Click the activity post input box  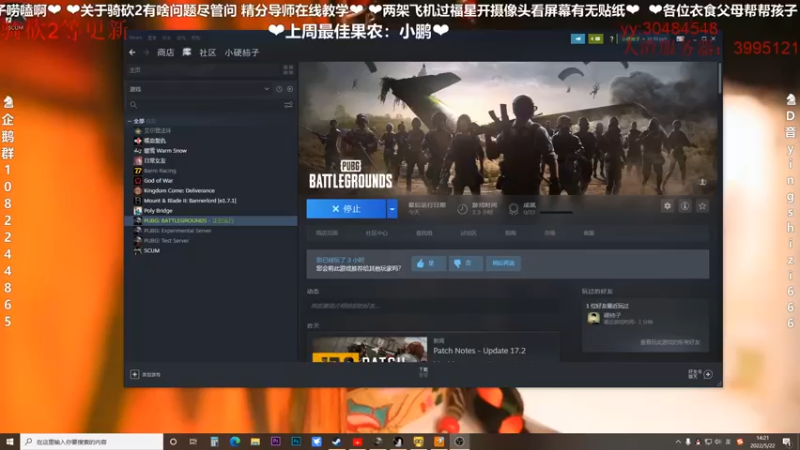tap(432, 306)
